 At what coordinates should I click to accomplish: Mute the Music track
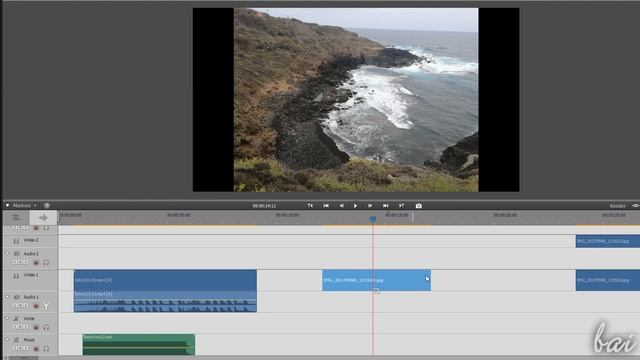pyautogui.click(x=36, y=349)
